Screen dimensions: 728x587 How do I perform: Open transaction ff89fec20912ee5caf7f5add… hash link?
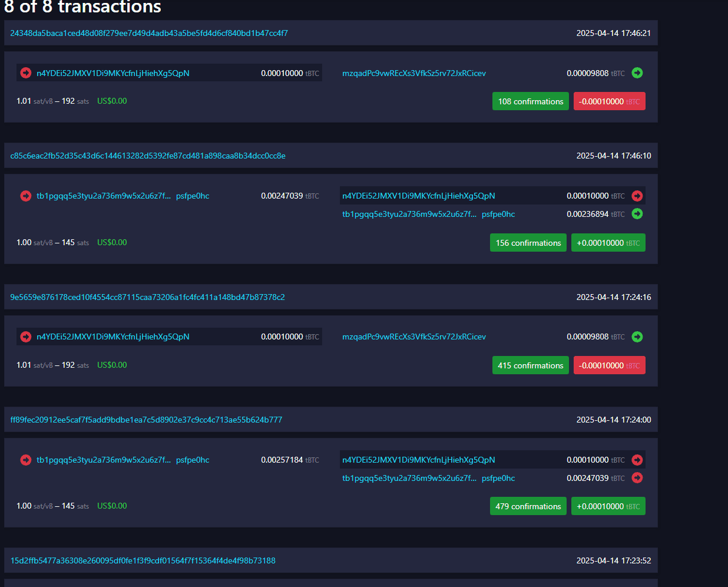(146, 420)
